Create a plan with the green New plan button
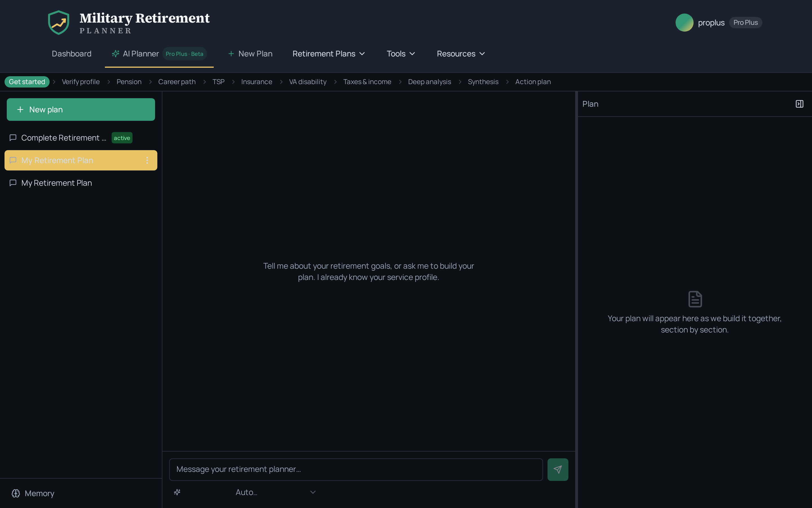812x508 pixels. click(81, 110)
